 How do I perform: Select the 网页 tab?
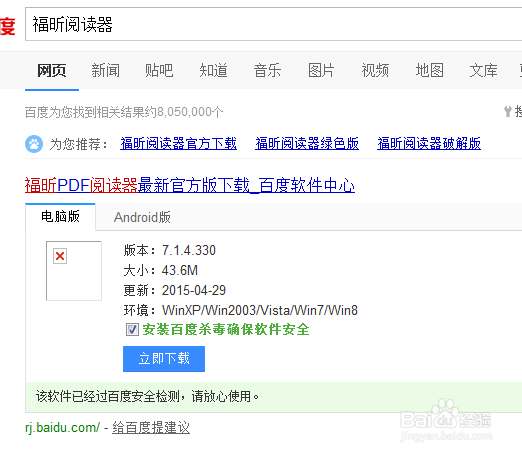click(x=52, y=70)
